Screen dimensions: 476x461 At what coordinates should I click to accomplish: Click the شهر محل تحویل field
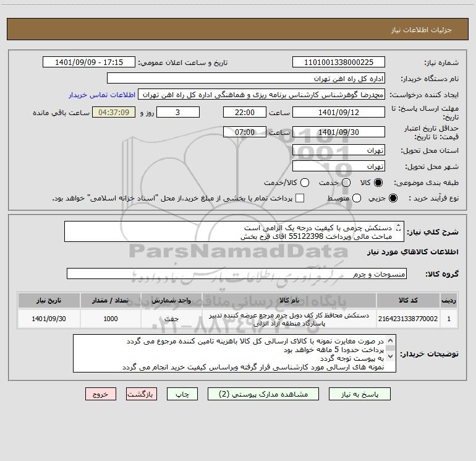click(339, 166)
